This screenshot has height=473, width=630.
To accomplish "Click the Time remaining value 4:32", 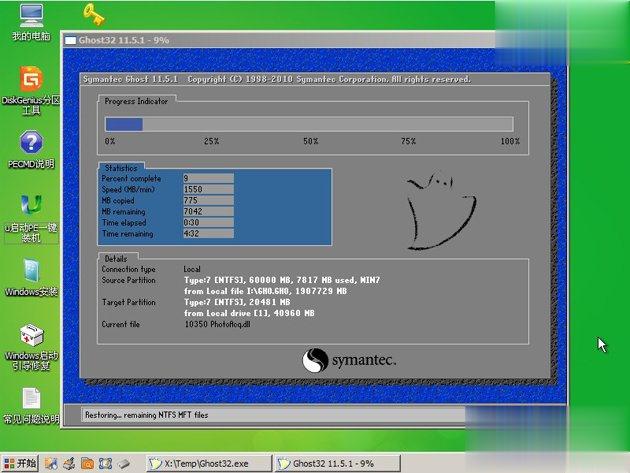I will (x=208, y=233).
